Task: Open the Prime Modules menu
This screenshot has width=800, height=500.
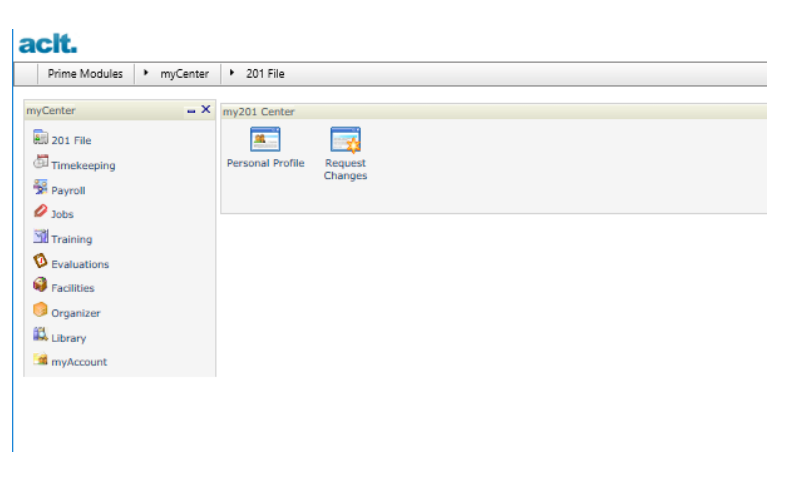Action: pos(85,74)
